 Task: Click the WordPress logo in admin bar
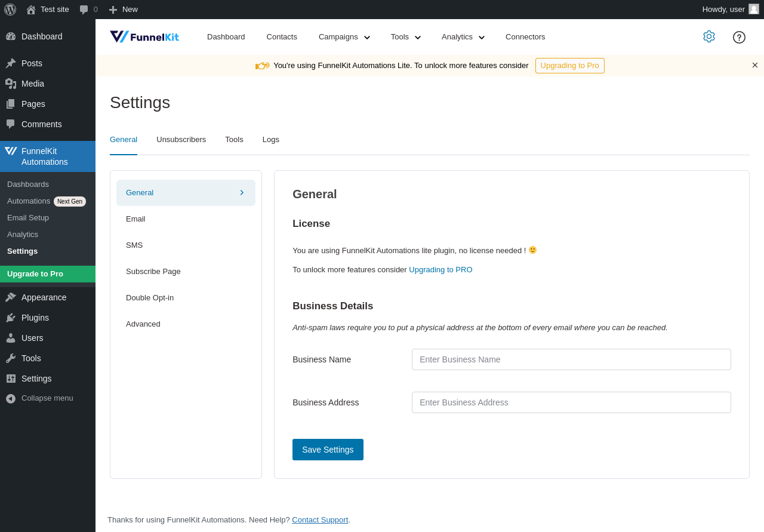(x=10, y=10)
